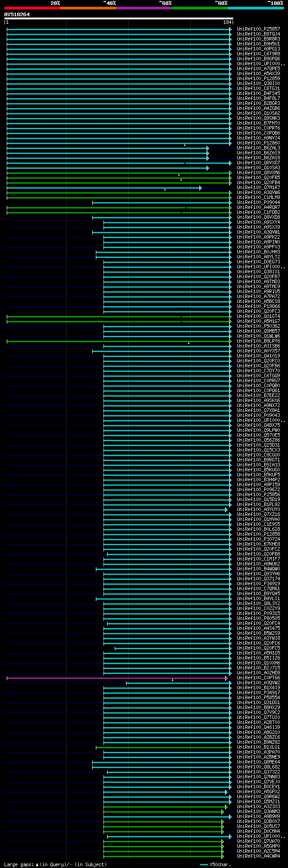This screenshot has height=868, width=288.
Task: Select the UniRef100_P09043 label
Action: (258, 416)
